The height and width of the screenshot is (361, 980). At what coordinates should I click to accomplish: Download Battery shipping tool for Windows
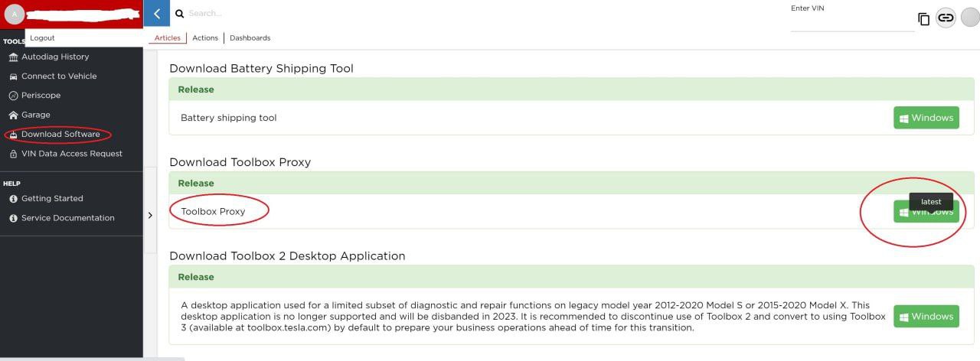pyautogui.click(x=926, y=118)
